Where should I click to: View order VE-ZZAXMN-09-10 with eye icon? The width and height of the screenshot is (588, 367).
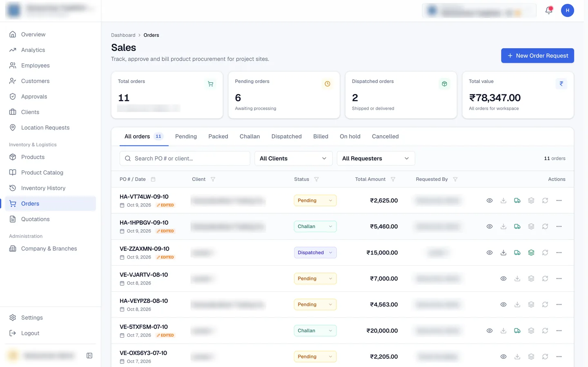[x=490, y=253]
